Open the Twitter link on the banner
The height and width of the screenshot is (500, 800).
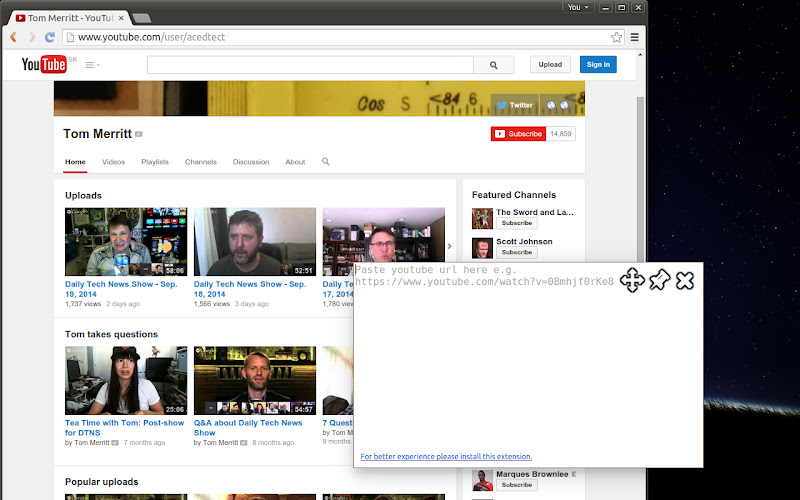tap(515, 105)
